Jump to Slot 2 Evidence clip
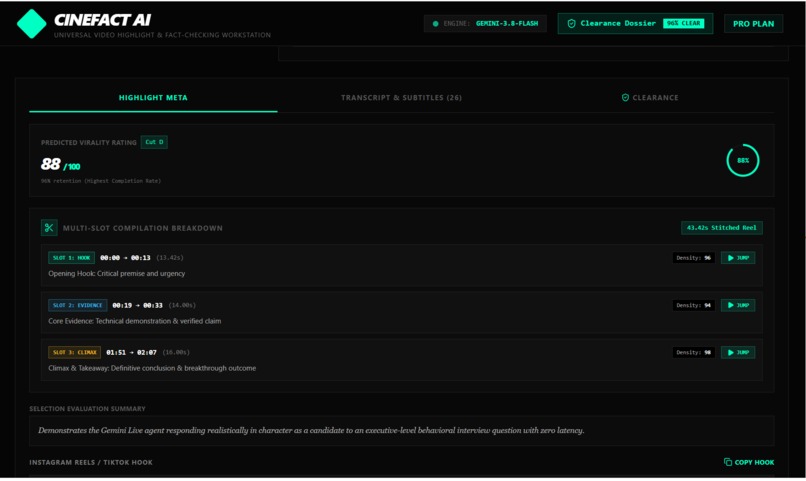Screen dimensions: 806x481 point(738,305)
